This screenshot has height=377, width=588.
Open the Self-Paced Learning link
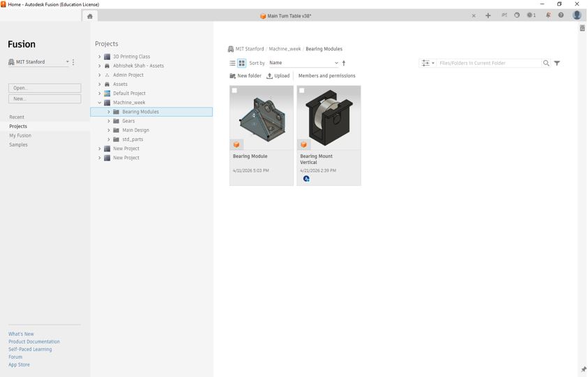30,349
